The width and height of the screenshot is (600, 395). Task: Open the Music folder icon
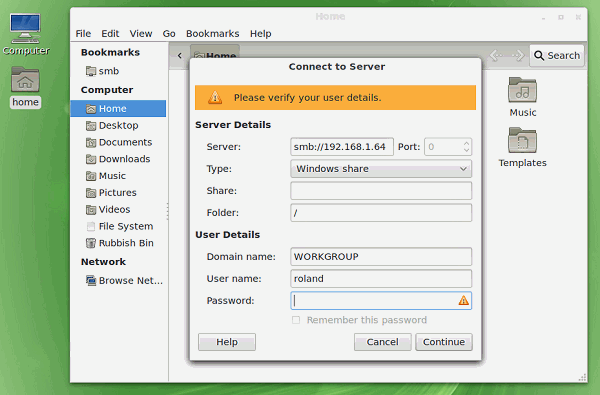(523, 96)
